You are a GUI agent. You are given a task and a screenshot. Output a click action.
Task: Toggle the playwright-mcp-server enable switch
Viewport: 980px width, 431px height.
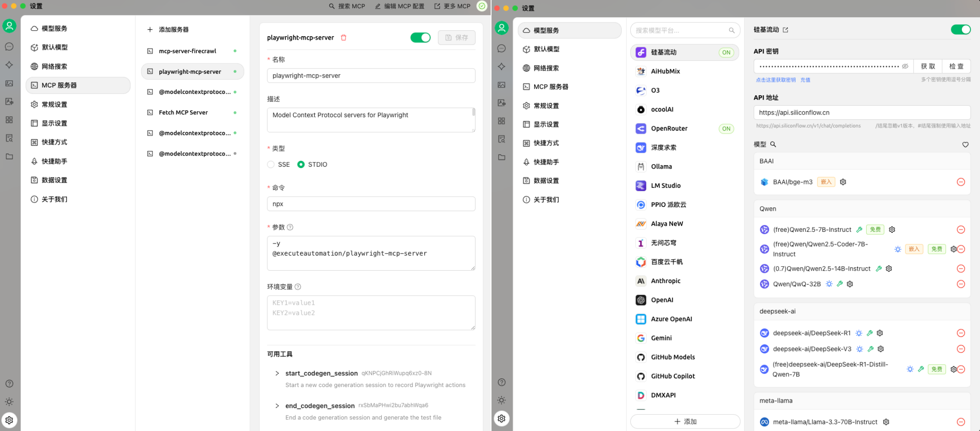[x=420, y=37]
